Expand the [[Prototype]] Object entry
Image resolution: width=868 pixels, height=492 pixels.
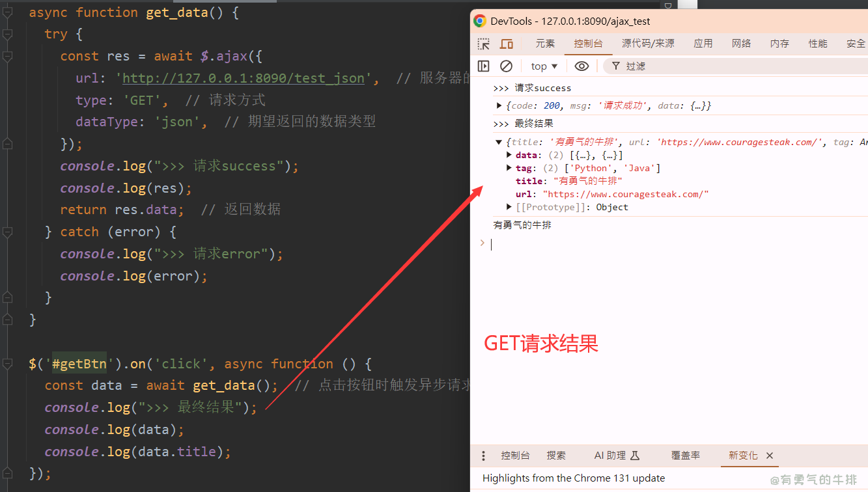(509, 207)
